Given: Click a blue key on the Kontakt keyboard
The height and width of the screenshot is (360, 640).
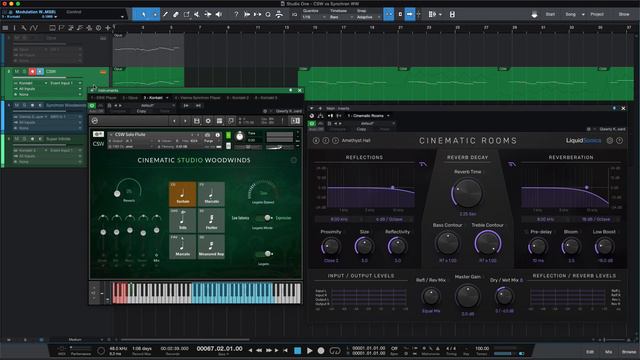Looking at the screenshot, I should [233, 293].
